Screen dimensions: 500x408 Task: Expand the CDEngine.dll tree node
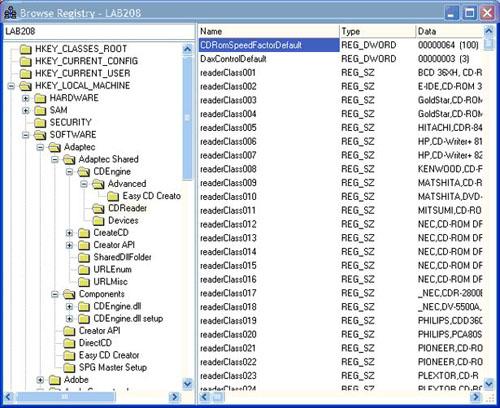[69, 307]
